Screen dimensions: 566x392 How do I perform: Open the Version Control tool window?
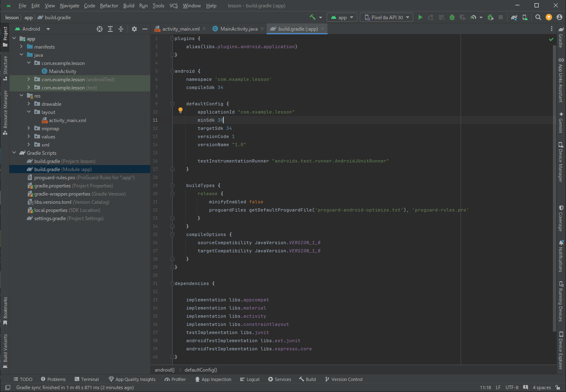343,379
